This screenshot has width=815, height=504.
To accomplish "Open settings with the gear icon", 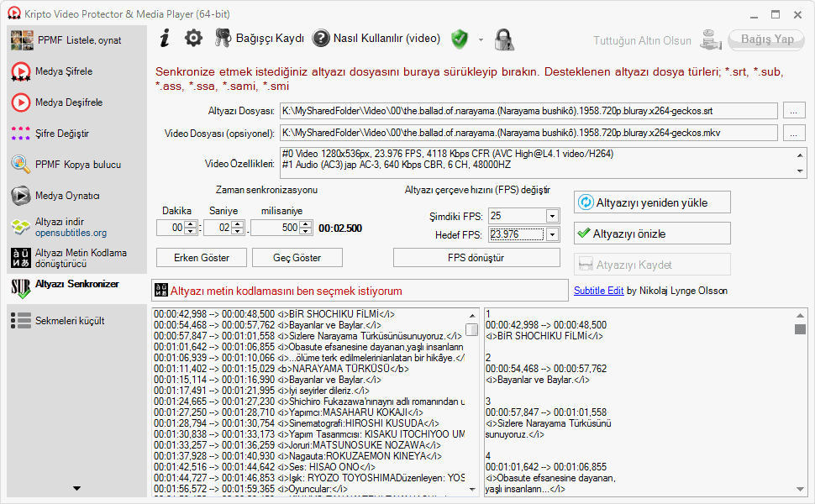I will (x=193, y=39).
